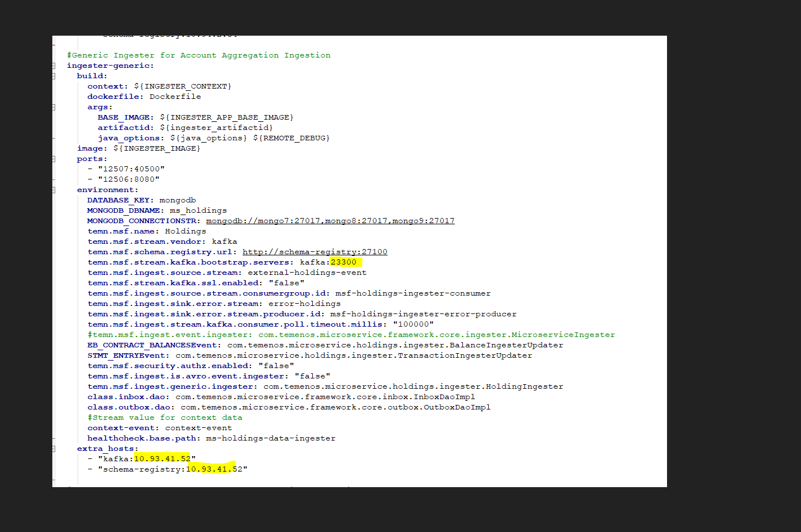Click the highlighted kafka port 23300
Viewport: 801px width, 532px height.
[344, 262]
